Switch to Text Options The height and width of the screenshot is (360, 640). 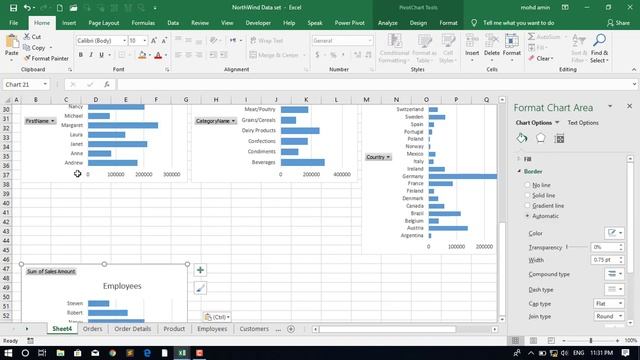pos(583,122)
